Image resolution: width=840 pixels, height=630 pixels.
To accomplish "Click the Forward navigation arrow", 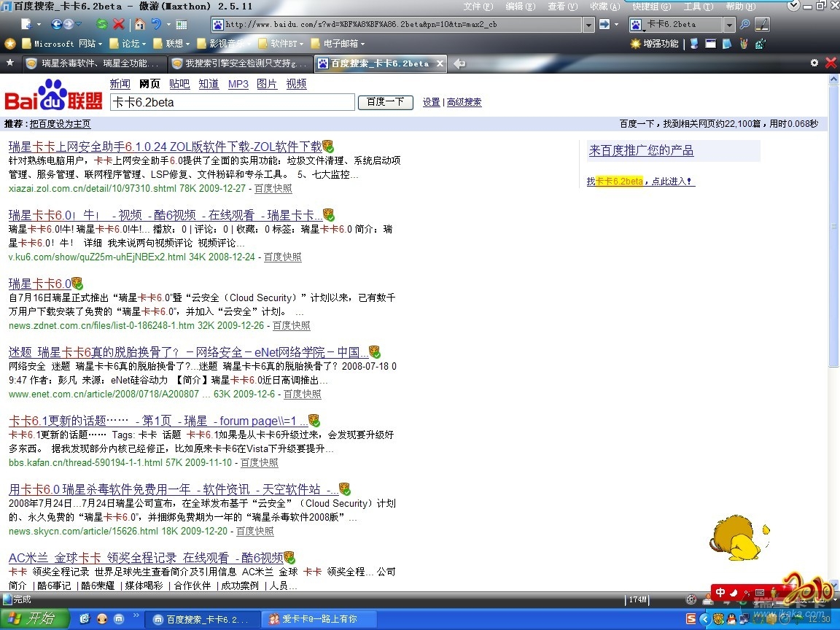I will [69, 24].
